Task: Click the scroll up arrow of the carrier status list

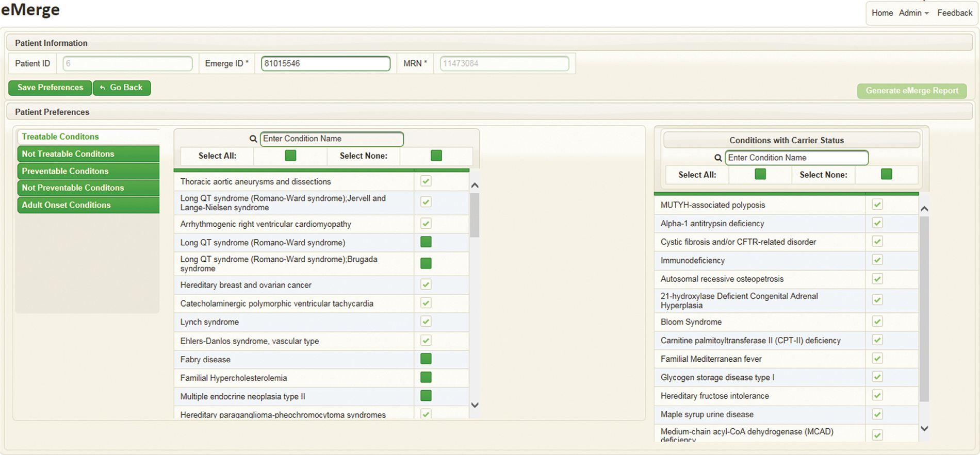Action: [924, 209]
